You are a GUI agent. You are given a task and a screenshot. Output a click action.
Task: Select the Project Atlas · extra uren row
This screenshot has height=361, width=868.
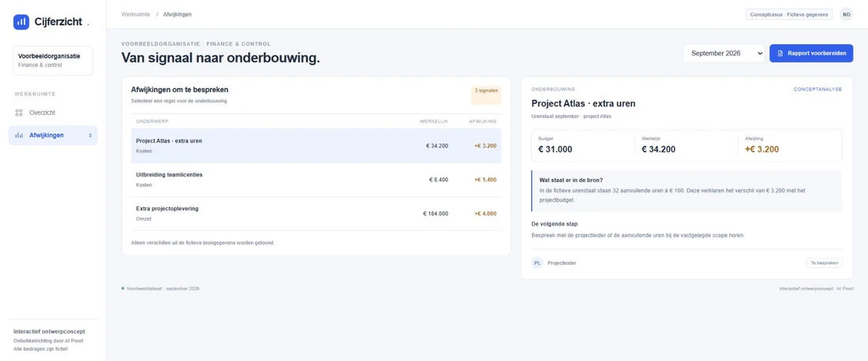(316, 146)
